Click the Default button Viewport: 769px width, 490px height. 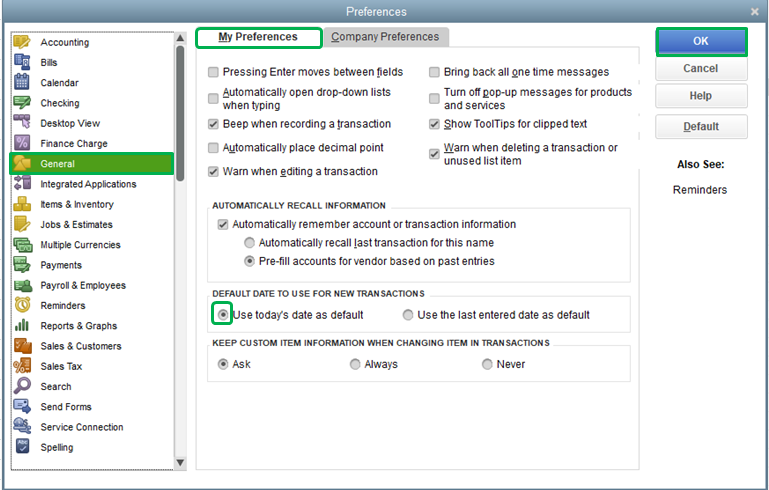(701, 127)
